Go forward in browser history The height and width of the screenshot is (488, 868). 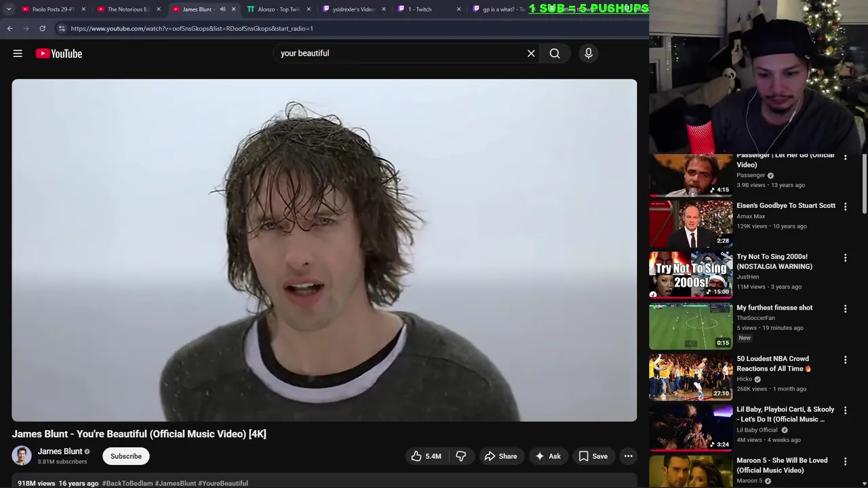[x=26, y=28]
